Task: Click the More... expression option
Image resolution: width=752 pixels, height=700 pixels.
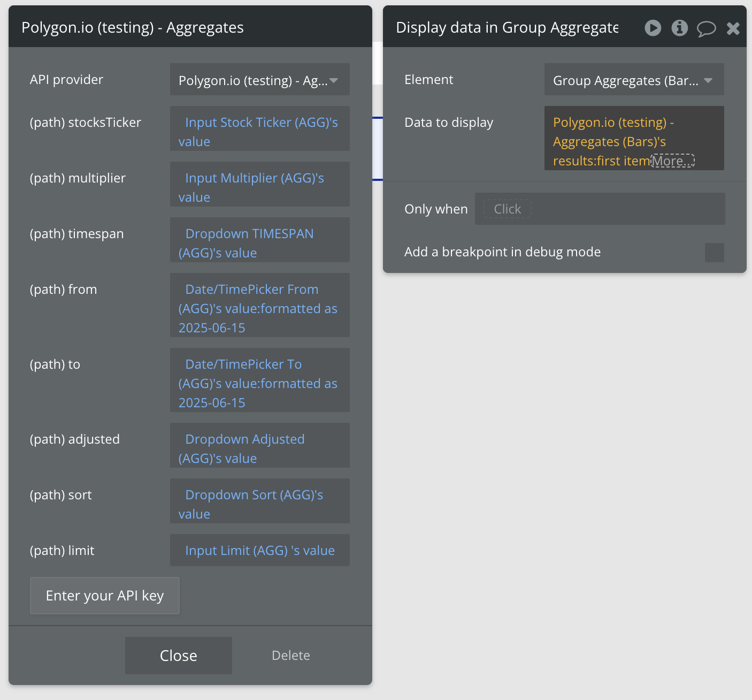Action: [x=672, y=161]
